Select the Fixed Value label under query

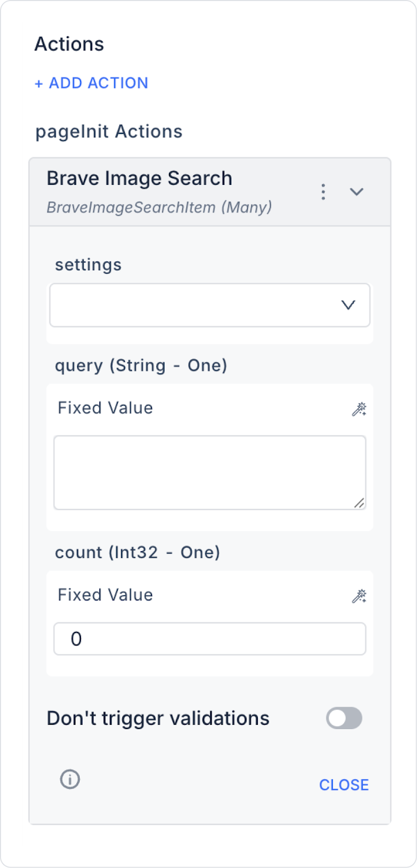[x=105, y=408]
